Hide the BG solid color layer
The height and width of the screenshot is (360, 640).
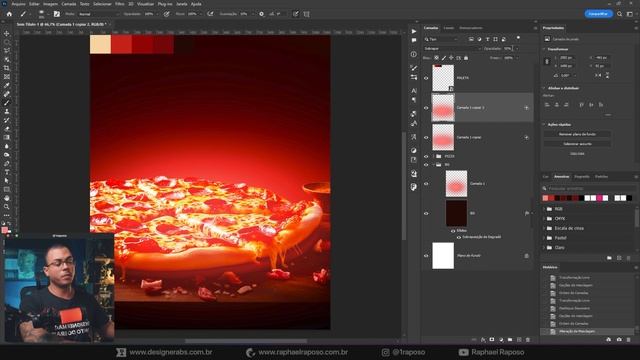[426, 213]
